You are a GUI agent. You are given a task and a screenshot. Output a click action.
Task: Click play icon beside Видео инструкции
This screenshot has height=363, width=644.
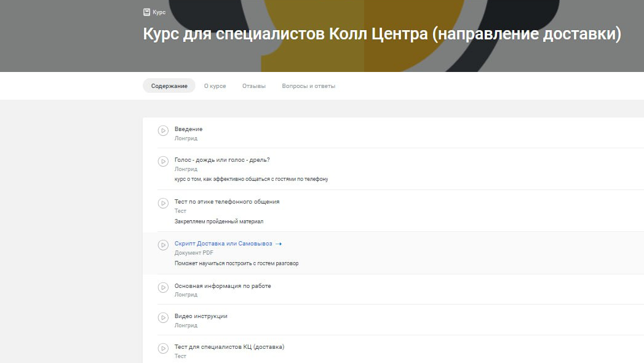tap(163, 317)
